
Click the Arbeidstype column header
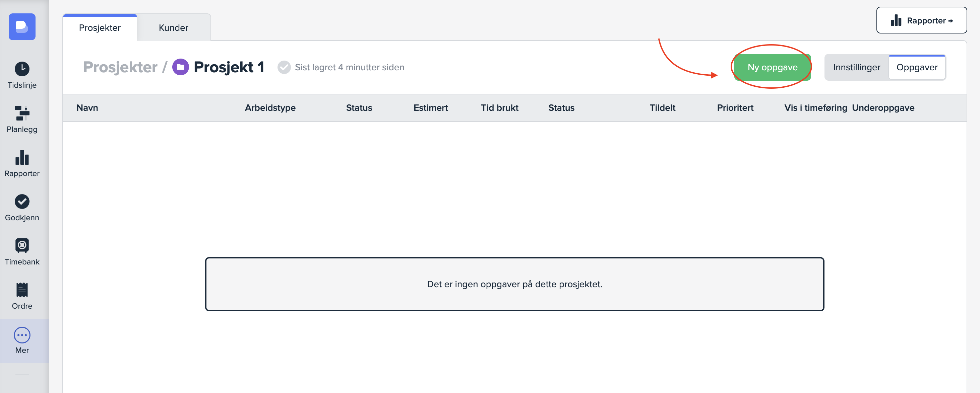pos(270,108)
